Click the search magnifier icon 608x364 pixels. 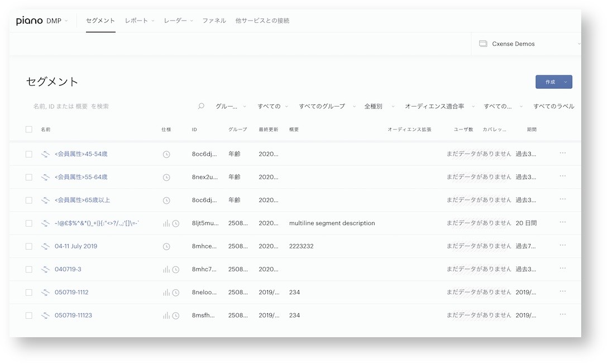[201, 106]
